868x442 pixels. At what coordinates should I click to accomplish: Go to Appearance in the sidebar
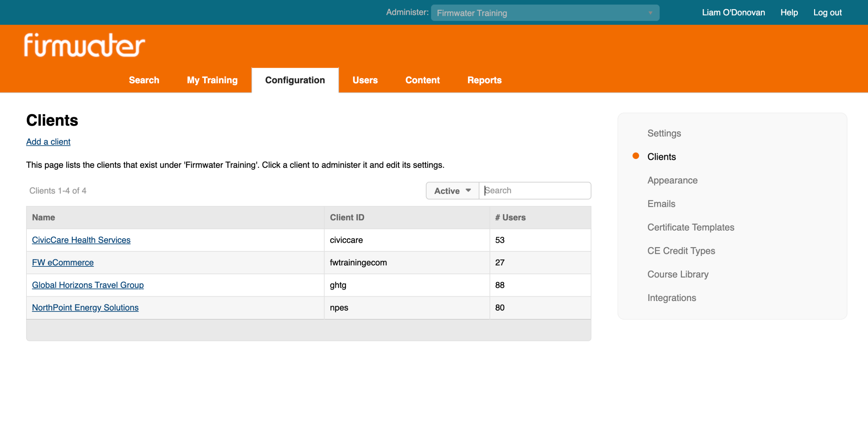point(672,180)
